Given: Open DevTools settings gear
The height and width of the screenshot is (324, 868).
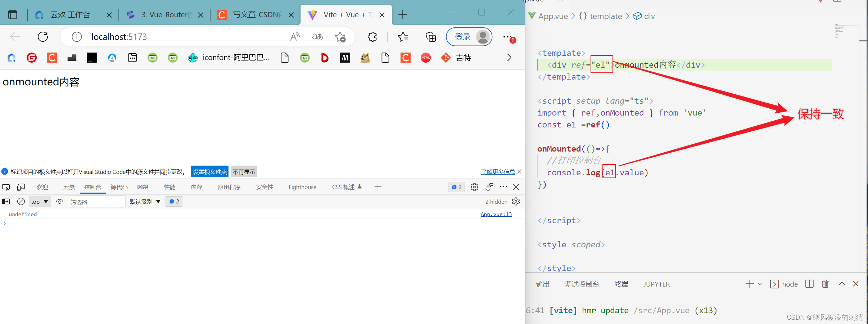Looking at the screenshot, I should click(474, 187).
